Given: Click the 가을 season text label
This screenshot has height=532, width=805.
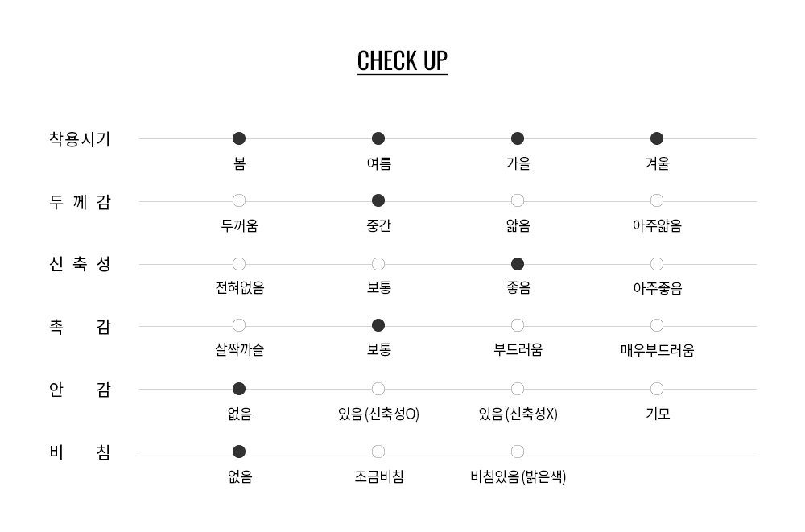Looking at the screenshot, I should (x=518, y=163).
